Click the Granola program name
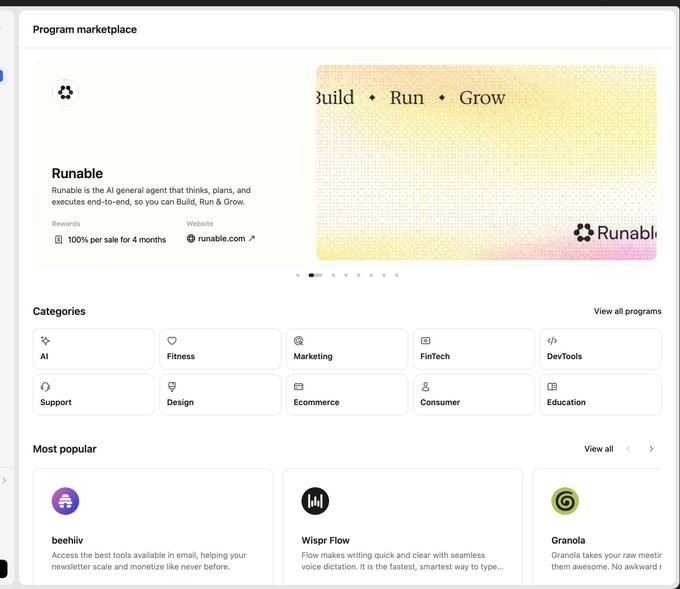 click(x=568, y=540)
